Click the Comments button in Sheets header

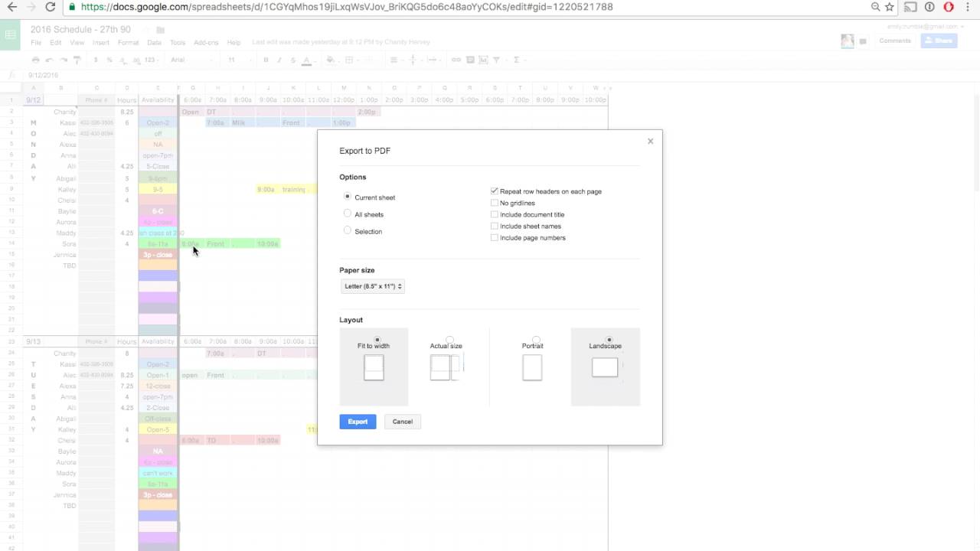895,41
